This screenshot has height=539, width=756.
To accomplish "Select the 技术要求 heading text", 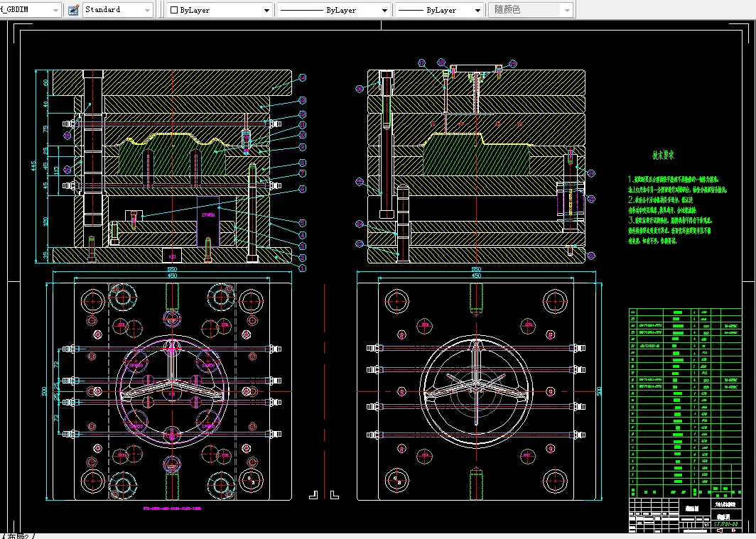I will [x=662, y=154].
